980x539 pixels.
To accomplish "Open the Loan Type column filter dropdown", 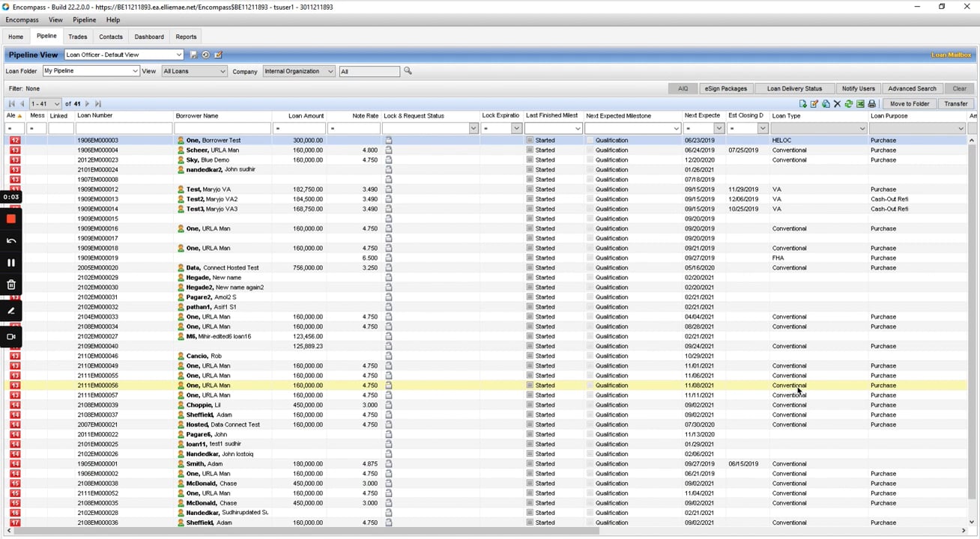I will (862, 129).
